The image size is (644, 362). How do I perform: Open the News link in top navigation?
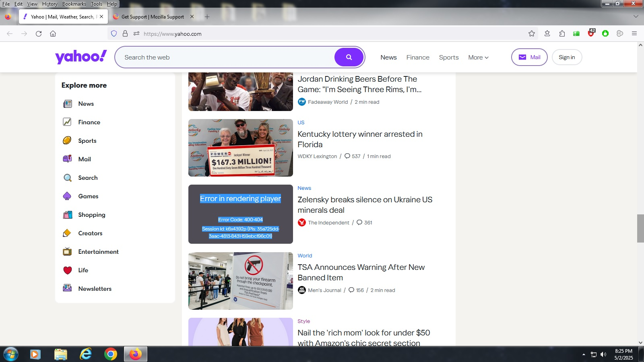388,58
